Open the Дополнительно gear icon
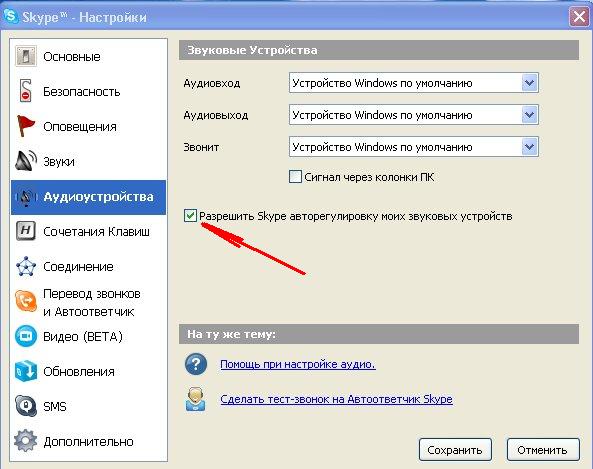 coord(26,441)
